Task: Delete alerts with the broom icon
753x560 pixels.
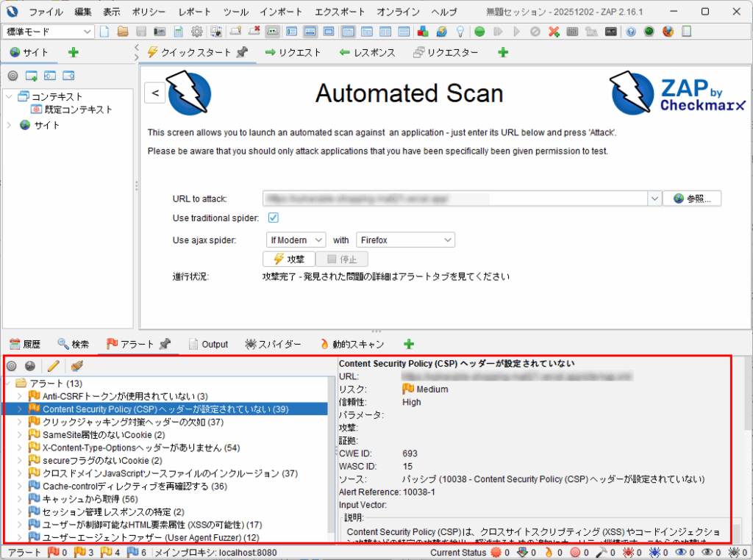Action: pyautogui.click(x=76, y=366)
